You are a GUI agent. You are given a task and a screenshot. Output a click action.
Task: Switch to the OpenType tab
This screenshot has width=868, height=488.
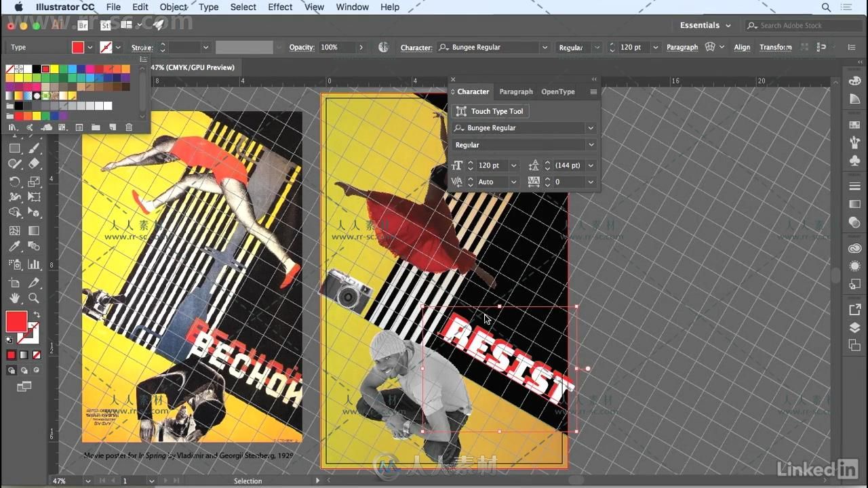click(x=557, y=91)
